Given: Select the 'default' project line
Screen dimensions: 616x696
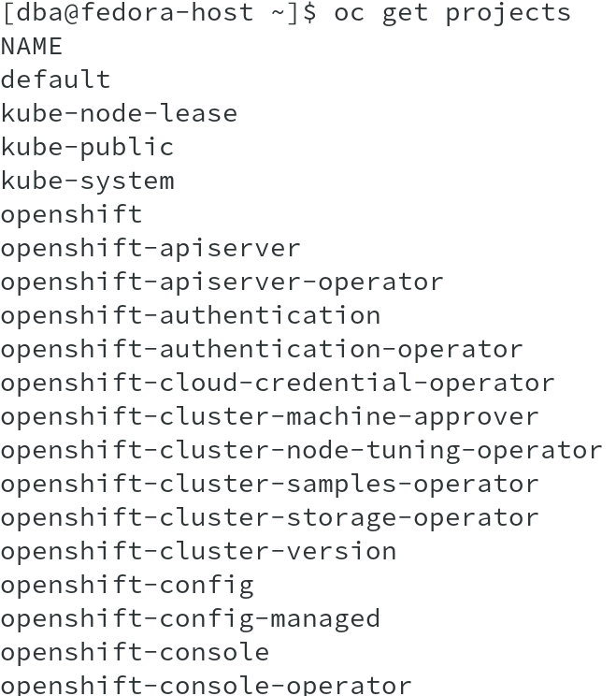Looking at the screenshot, I should [x=55, y=80].
